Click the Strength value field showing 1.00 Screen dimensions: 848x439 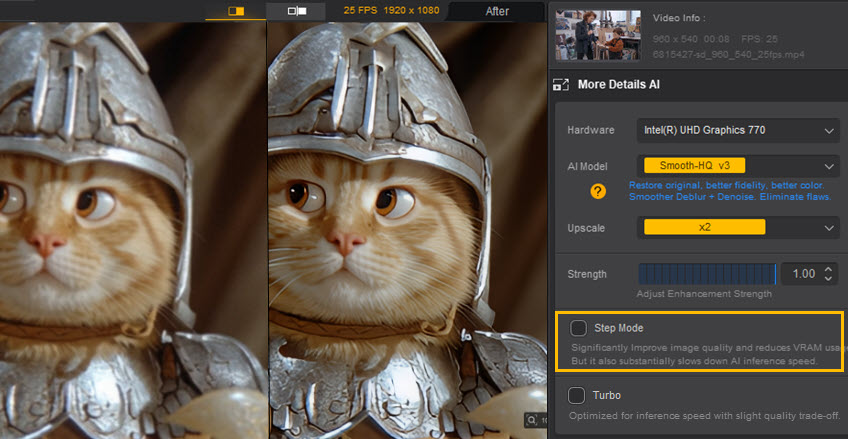(802, 274)
